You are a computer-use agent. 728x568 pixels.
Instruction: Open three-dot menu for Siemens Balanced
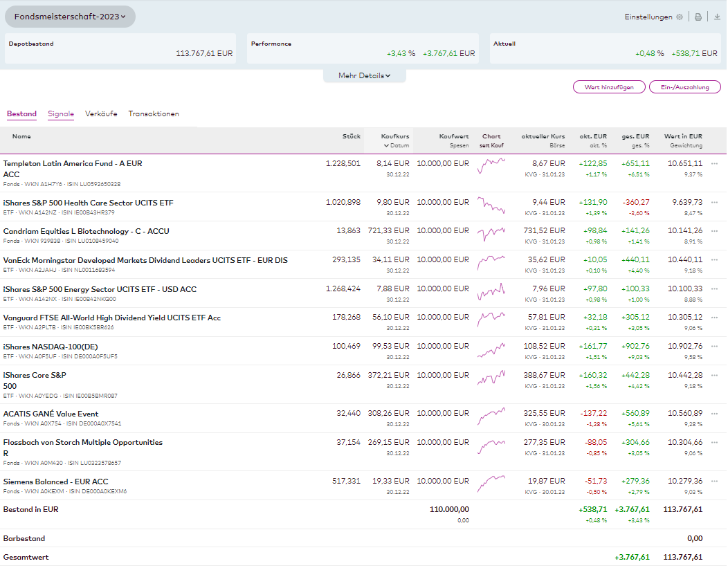tap(714, 482)
